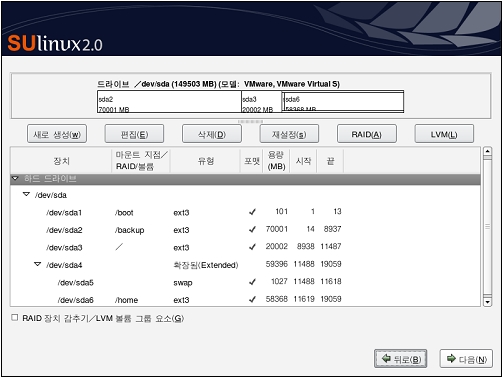Screen dimensions: 503x378
Task: Click the partition list scrollbar thumb
Action: click(487, 227)
